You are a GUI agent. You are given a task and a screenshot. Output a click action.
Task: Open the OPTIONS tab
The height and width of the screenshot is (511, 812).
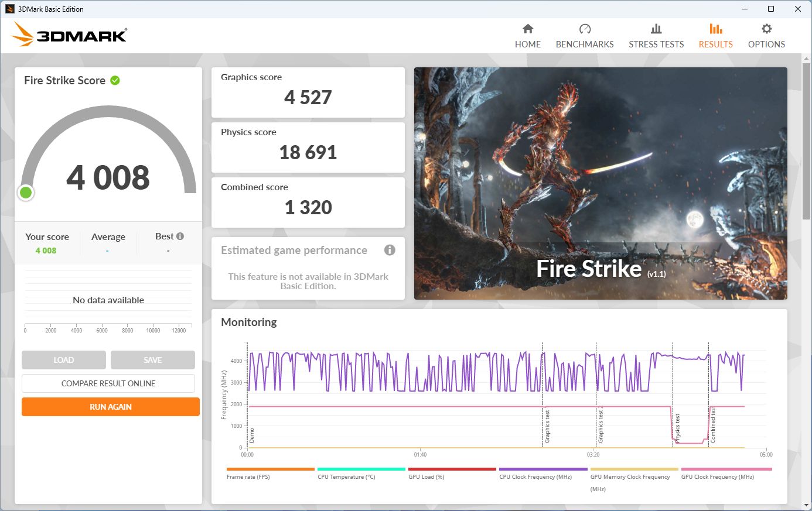pyautogui.click(x=766, y=36)
